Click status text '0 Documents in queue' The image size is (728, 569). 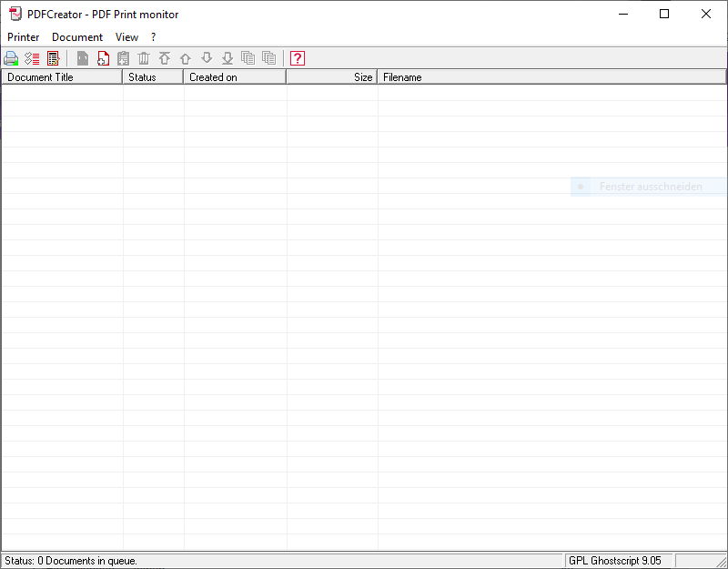(x=86, y=561)
